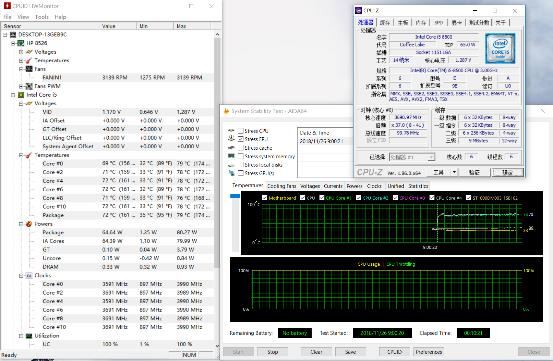Open the Statistics tab in AIDA64
This screenshot has height=361, width=553.
[418, 186]
